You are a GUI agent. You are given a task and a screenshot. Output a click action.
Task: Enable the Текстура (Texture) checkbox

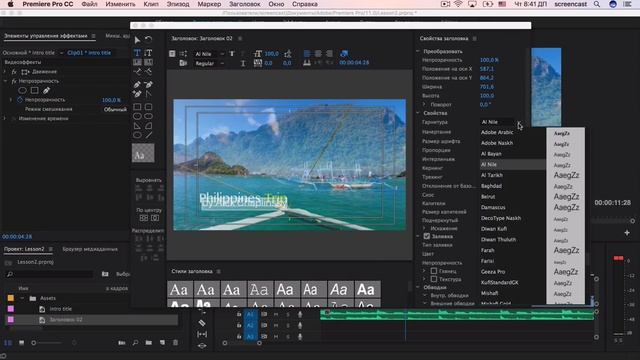434,279
